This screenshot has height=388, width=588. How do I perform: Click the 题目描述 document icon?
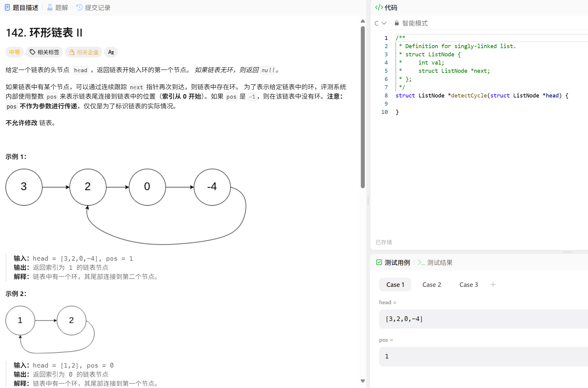(7, 8)
